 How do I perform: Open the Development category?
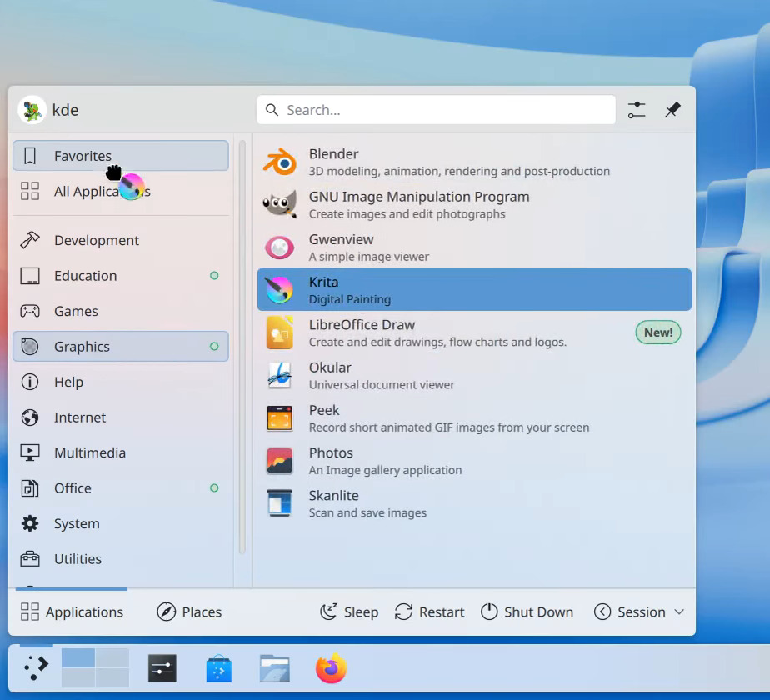click(x=121, y=240)
